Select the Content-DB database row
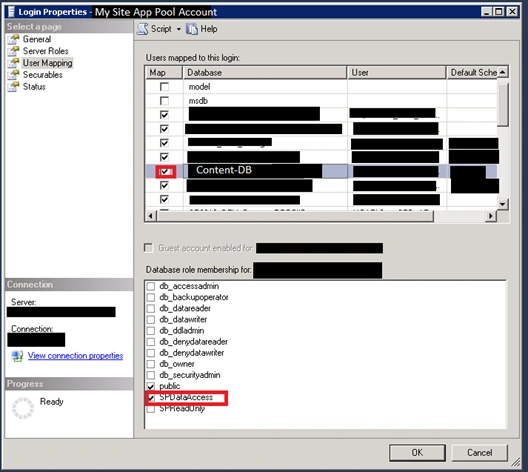 tap(321, 171)
